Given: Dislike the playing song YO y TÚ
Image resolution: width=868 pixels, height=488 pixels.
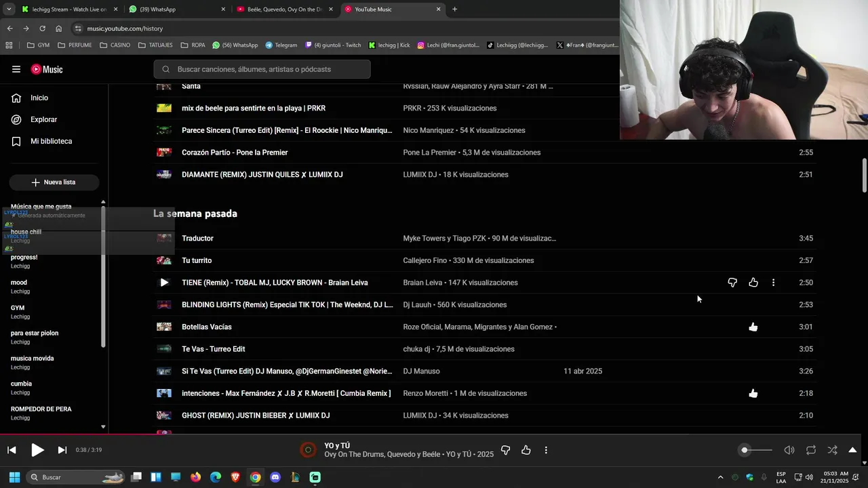Looking at the screenshot, I should 505,450.
